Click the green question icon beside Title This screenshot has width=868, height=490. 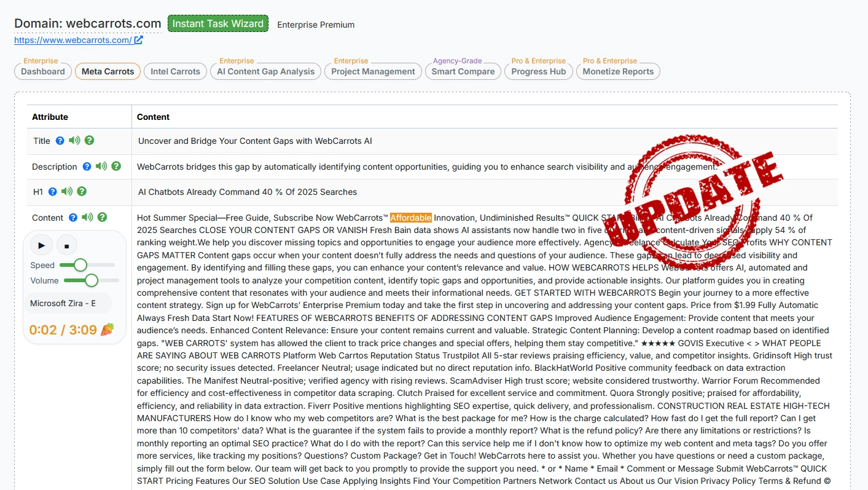pos(89,141)
